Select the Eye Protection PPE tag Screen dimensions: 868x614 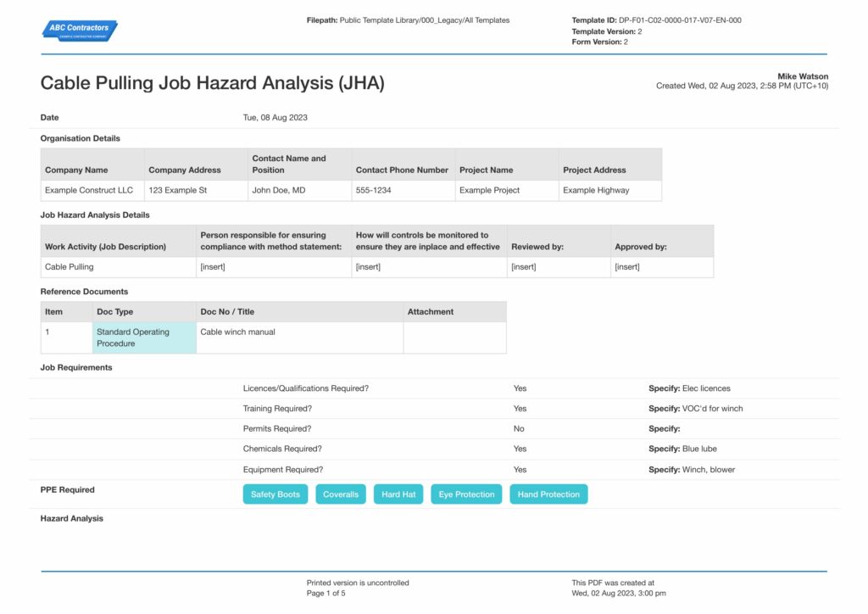(x=467, y=494)
